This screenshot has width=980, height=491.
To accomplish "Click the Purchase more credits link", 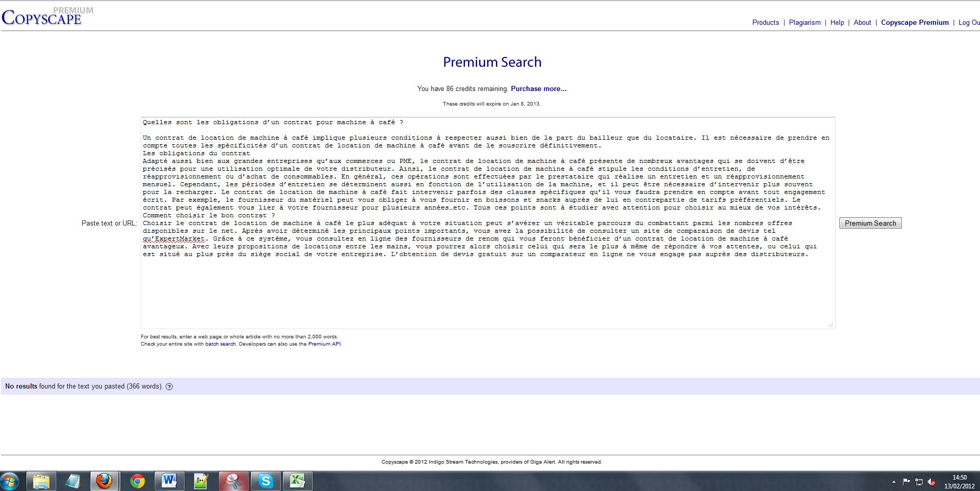I will tap(538, 88).
